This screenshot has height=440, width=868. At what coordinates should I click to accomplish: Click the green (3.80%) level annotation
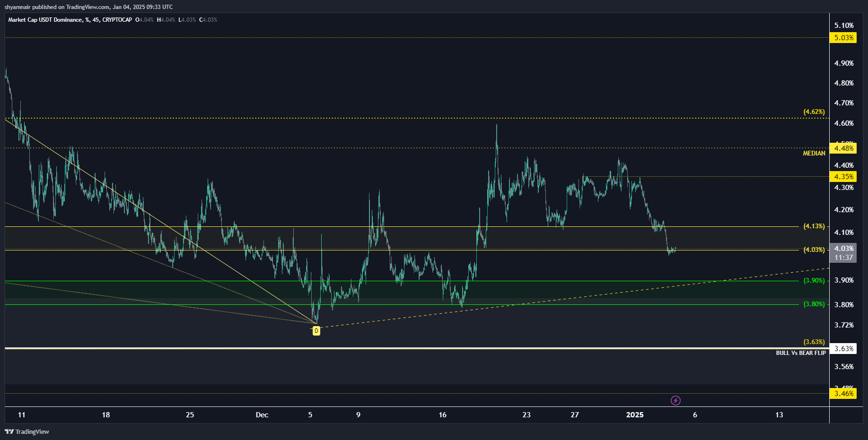pos(814,304)
